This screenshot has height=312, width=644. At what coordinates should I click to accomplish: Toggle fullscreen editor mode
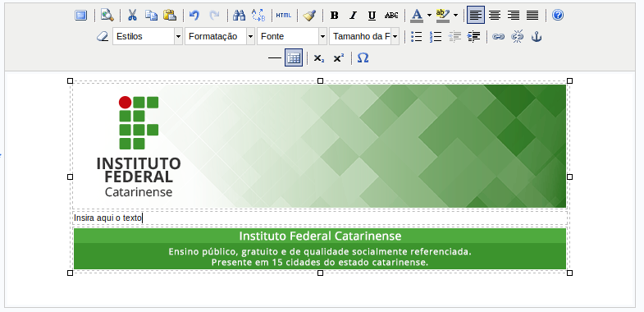81,16
